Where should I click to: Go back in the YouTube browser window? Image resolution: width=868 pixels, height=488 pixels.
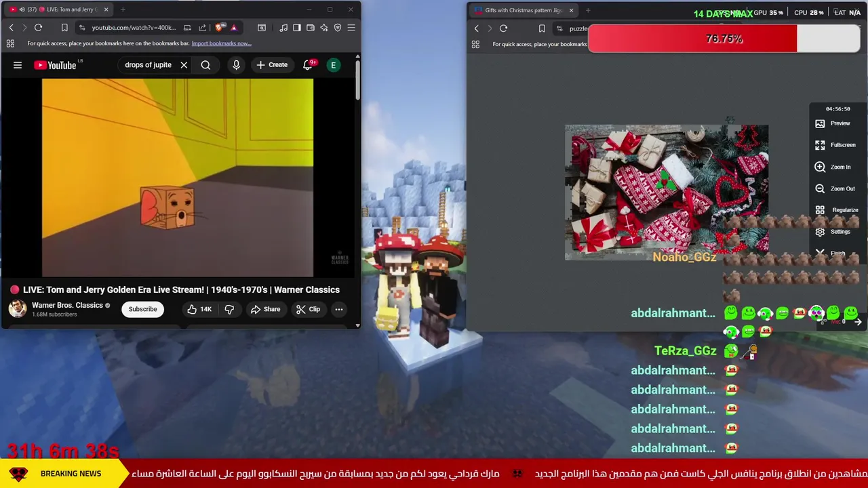pyautogui.click(x=11, y=28)
